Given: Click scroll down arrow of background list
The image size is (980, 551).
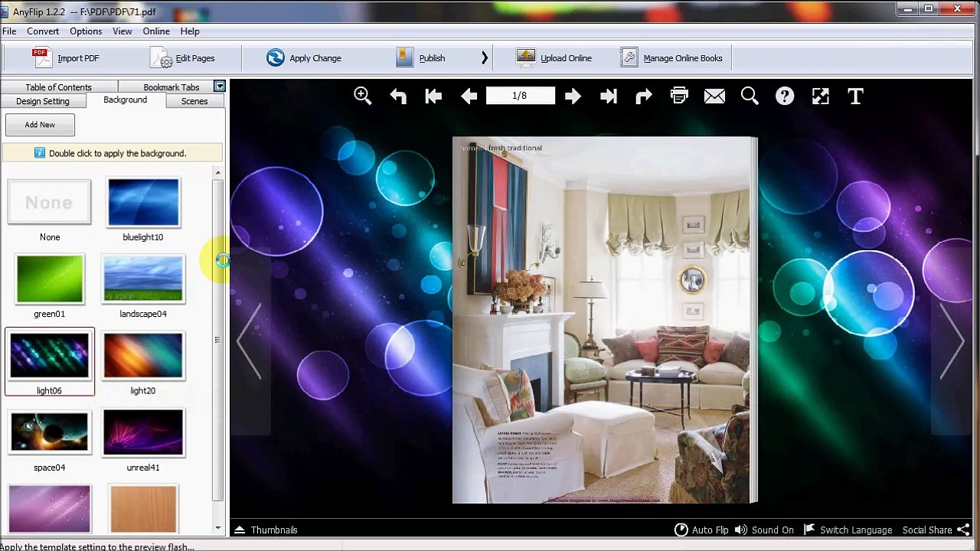Looking at the screenshot, I should [218, 528].
